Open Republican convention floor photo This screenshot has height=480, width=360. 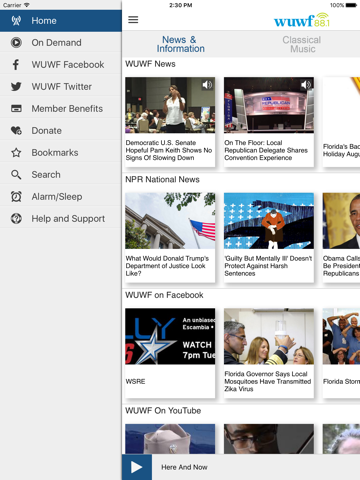point(269,105)
